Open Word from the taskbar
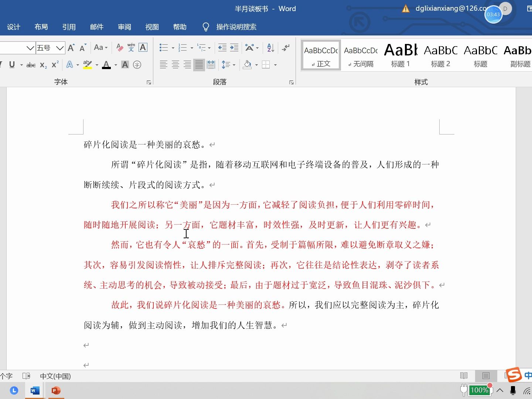532x399 pixels. click(35, 391)
